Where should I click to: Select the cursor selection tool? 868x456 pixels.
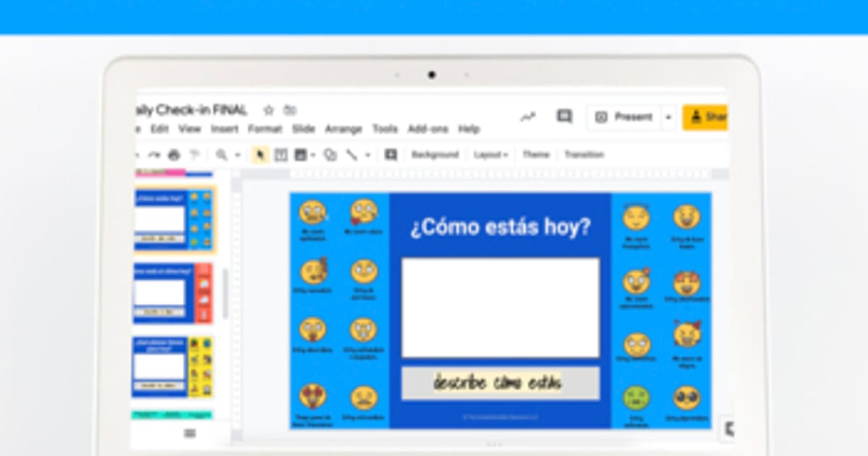[x=260, y=154]
